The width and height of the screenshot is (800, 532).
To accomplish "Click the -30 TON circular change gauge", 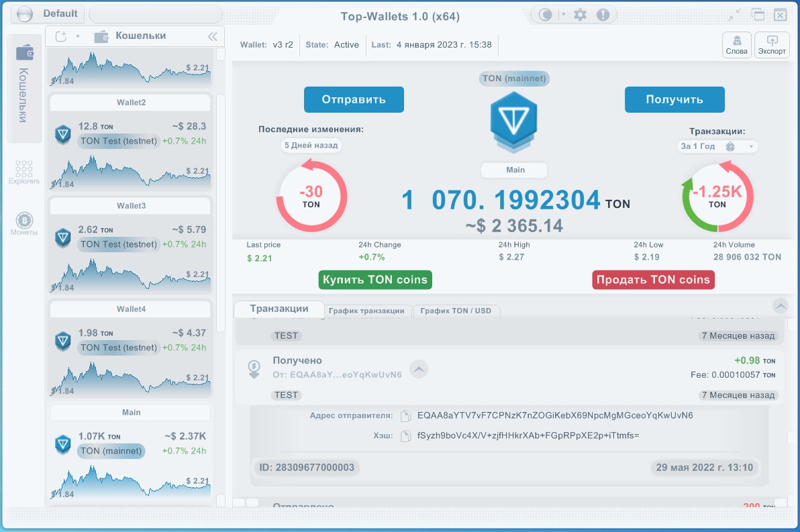I will coord(311,196).
